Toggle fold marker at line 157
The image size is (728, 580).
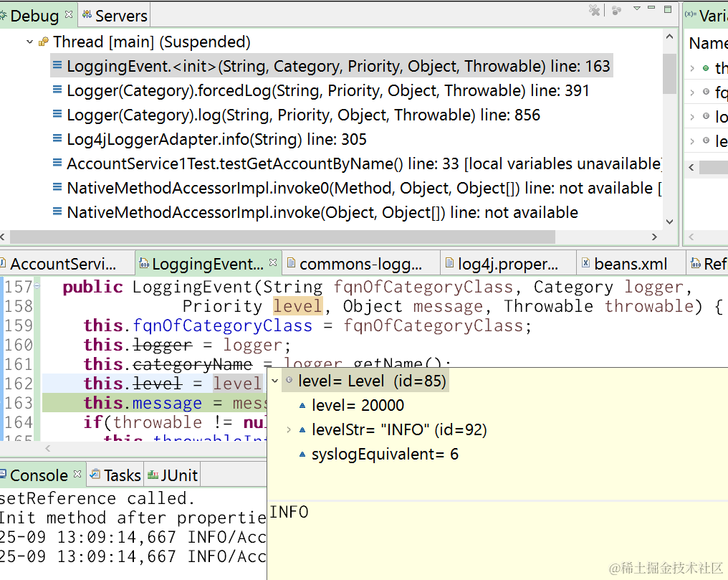click(x=37, y=286)
